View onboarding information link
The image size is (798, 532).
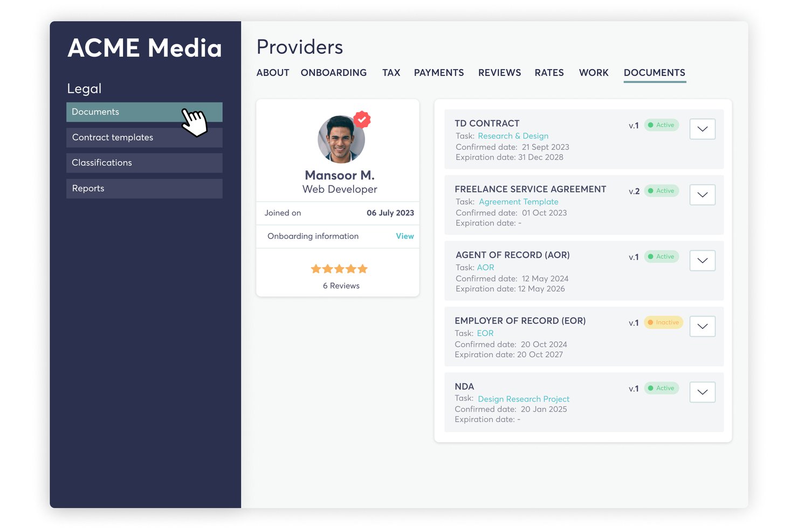click(x=405, y=236)
